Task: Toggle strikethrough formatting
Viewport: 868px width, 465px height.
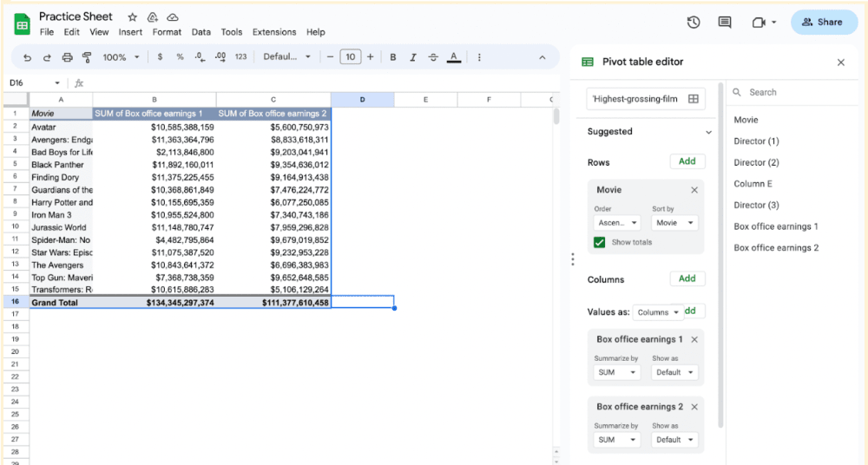Action: pos(433,57)
